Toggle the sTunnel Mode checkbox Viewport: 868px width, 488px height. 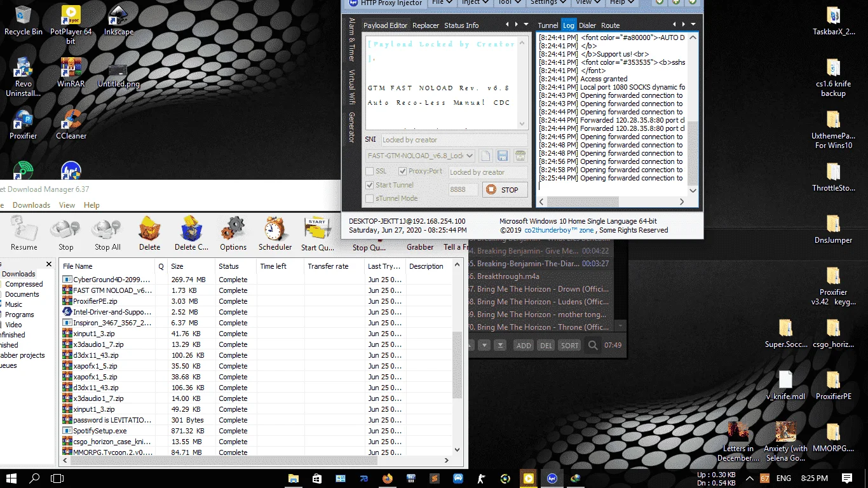pos(370,198)
